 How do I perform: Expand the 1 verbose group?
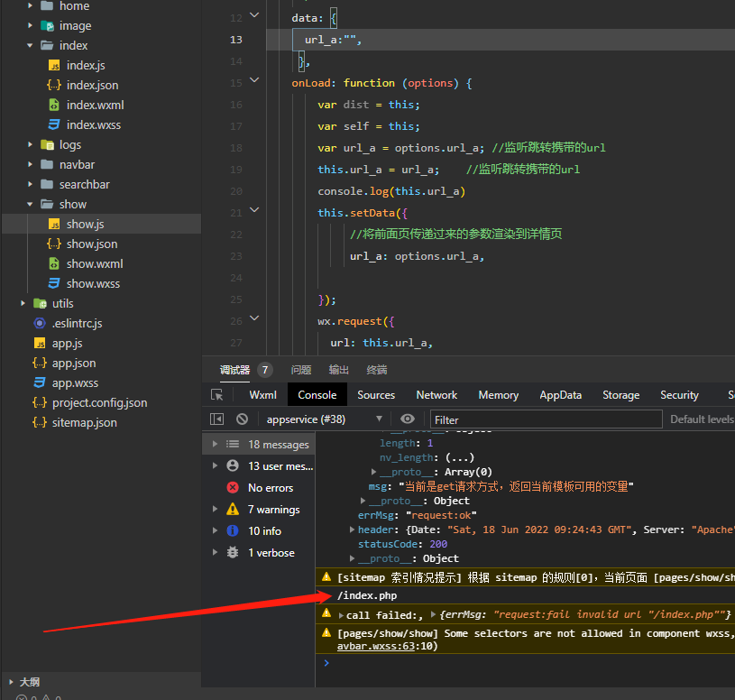tap(215, 552)
